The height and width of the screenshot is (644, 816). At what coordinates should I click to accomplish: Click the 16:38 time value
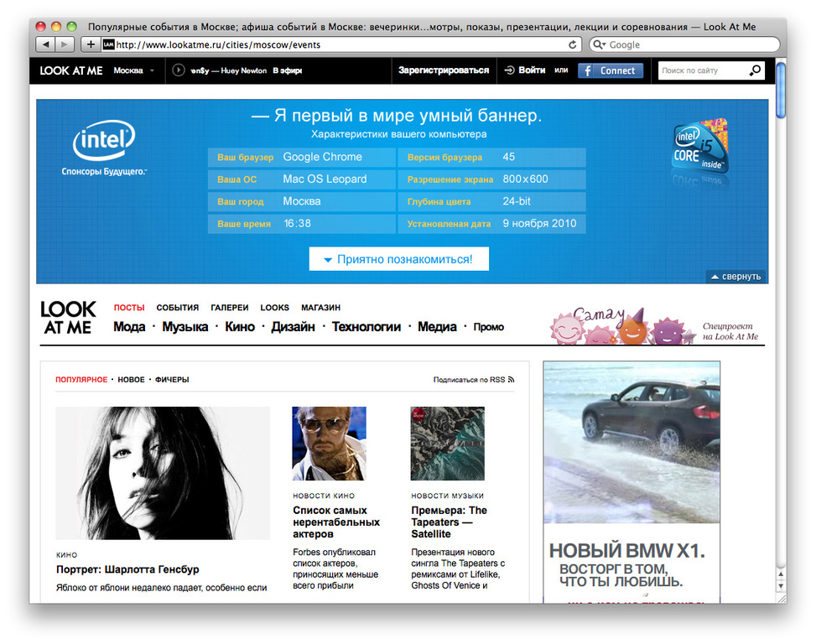tap(297, 224)
